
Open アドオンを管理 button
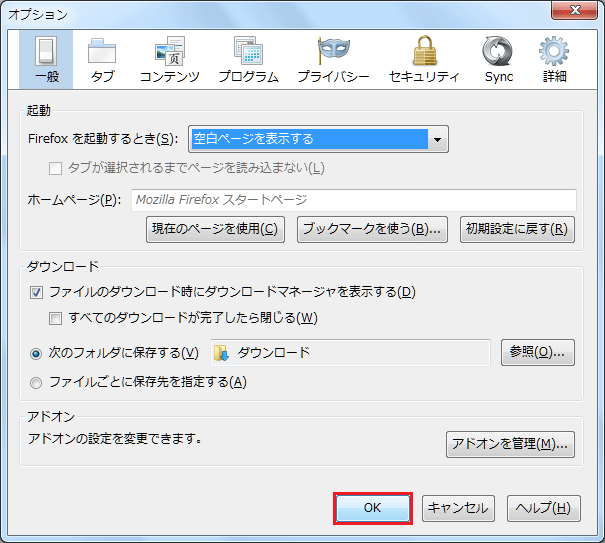coord(510,444)
